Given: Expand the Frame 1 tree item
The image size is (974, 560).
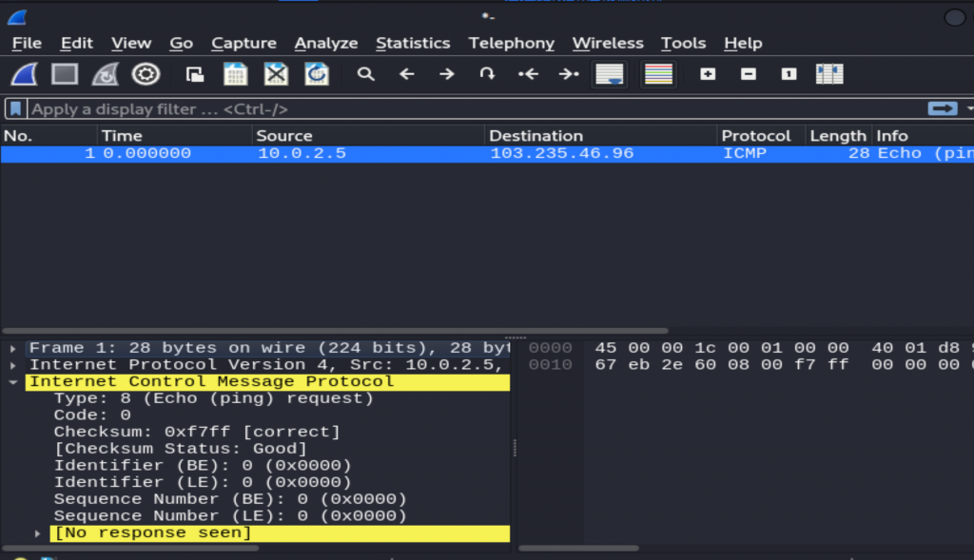Looking at the screenshot, I should pos(13,348).
